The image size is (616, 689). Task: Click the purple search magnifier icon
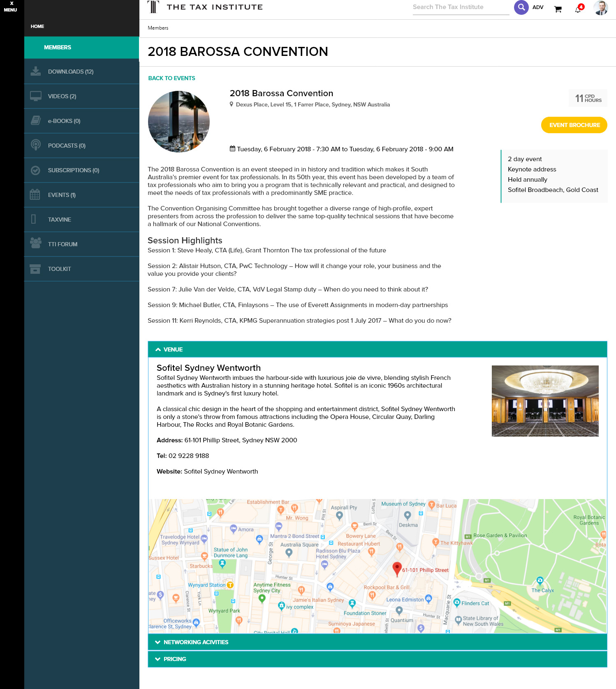(521, 7)
